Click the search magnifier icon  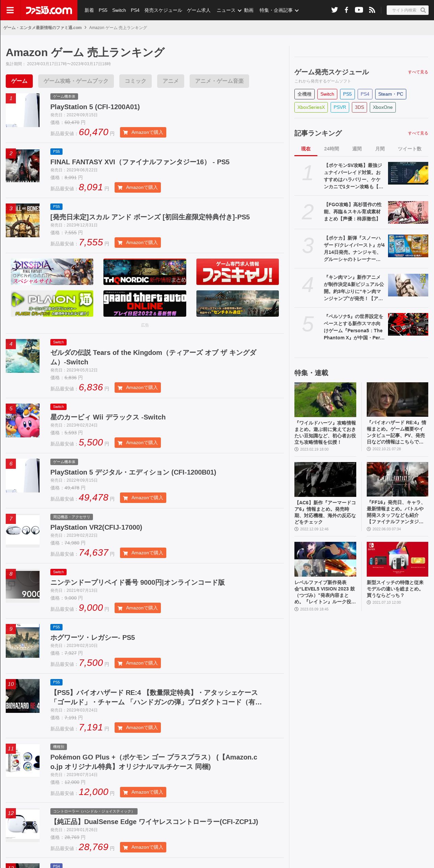pos(423,10)
